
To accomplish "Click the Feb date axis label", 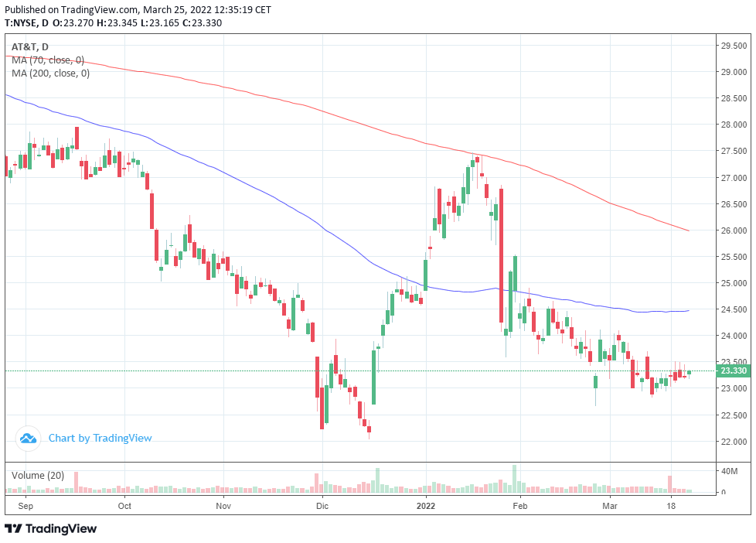I will point(519,506).
